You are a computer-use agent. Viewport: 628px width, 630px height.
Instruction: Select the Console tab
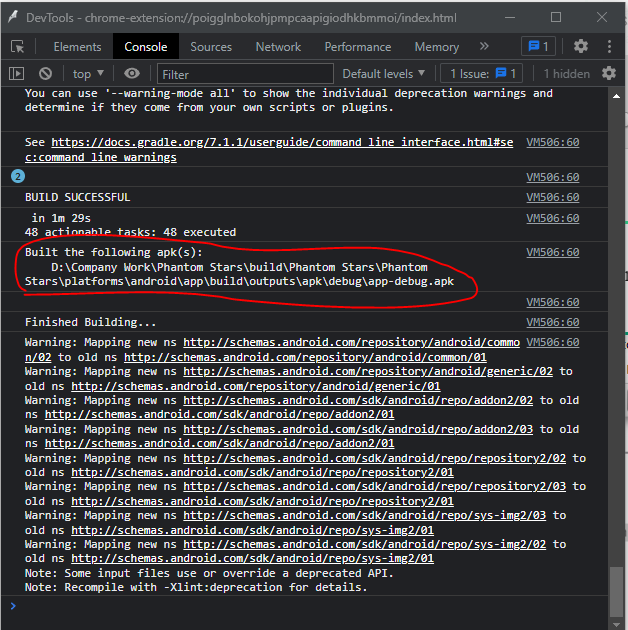point(145,47)
